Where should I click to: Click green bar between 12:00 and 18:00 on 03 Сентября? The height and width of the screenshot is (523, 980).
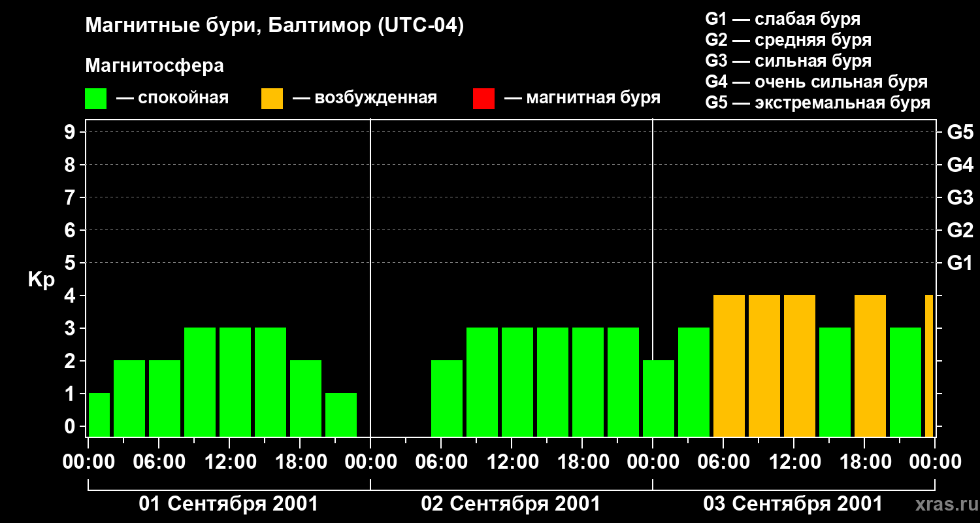[835, 382]
